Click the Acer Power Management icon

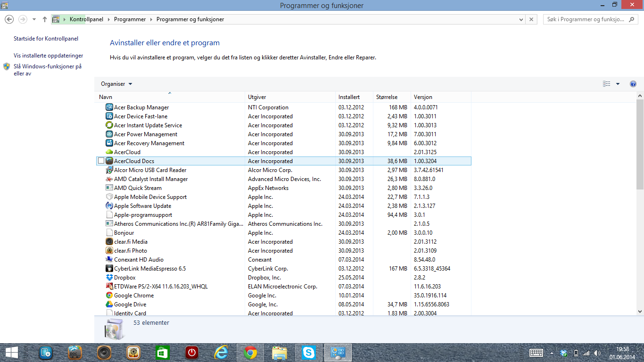109,134
